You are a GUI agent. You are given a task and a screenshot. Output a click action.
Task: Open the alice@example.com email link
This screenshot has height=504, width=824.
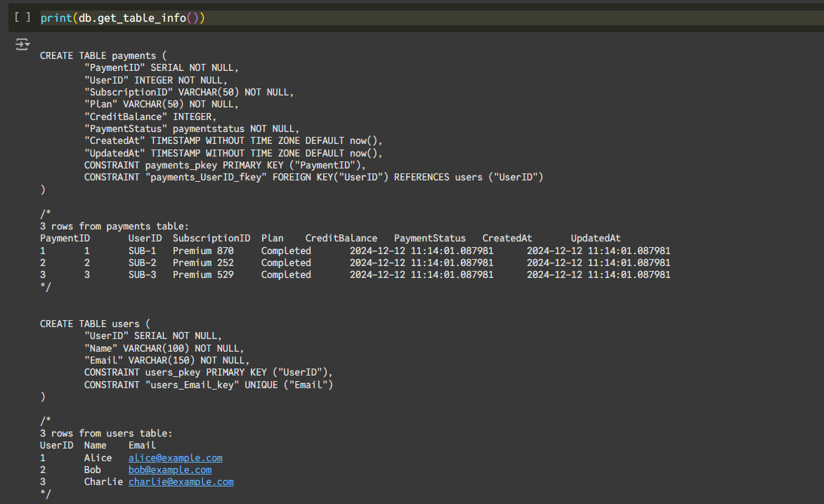[176, 458]
